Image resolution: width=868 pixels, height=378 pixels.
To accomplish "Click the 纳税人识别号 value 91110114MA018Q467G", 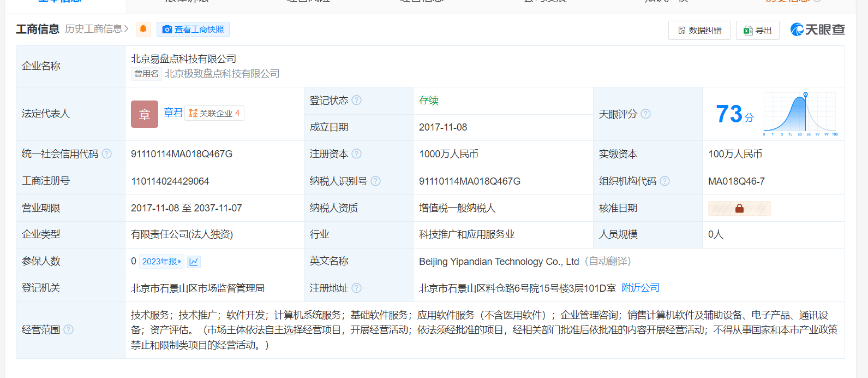I will (x=470, y=181).
